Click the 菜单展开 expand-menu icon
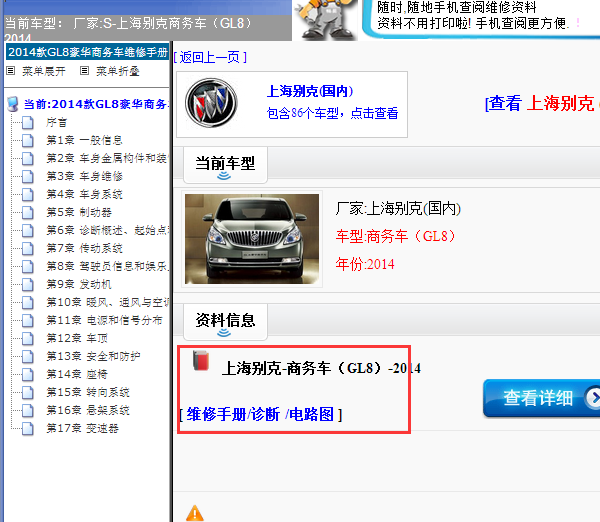This screenshot has height=522, width=600. (x=11, y=71)
